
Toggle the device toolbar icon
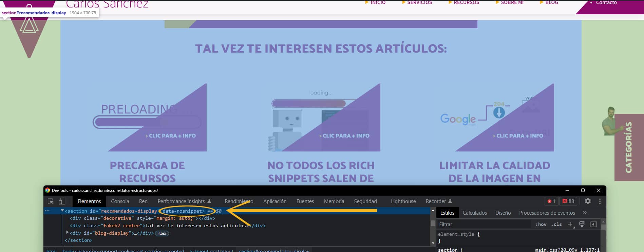(62, 201)
